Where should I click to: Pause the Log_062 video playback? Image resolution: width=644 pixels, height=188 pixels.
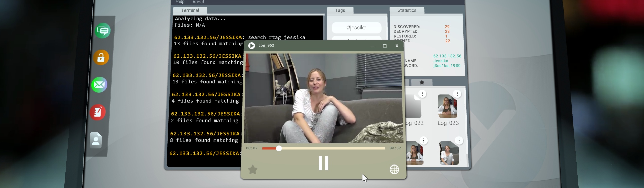click(x=323, y=163)
